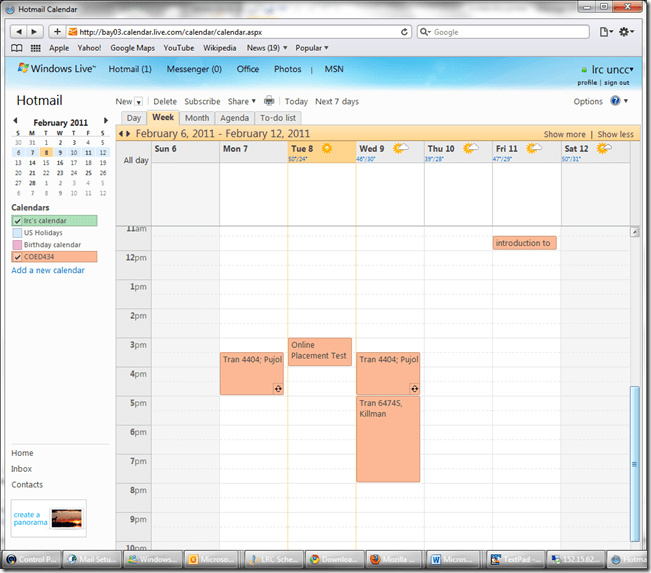Open the New dropdown arrow
The image size is (651, 573).
pos(139,102)
